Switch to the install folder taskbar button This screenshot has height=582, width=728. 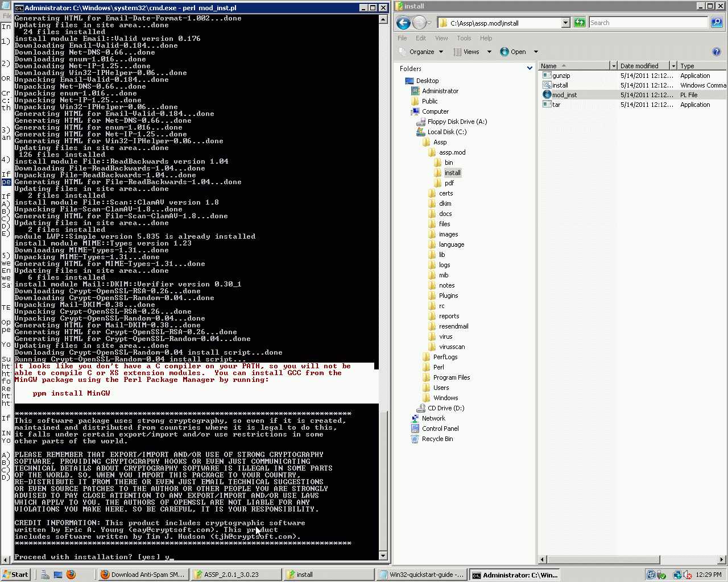[329, 575]
